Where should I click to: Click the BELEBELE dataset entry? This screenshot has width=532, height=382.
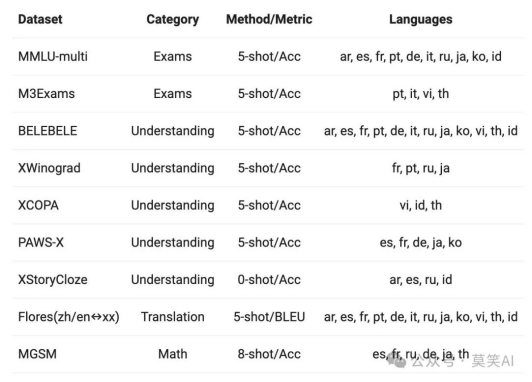(48, 131)
